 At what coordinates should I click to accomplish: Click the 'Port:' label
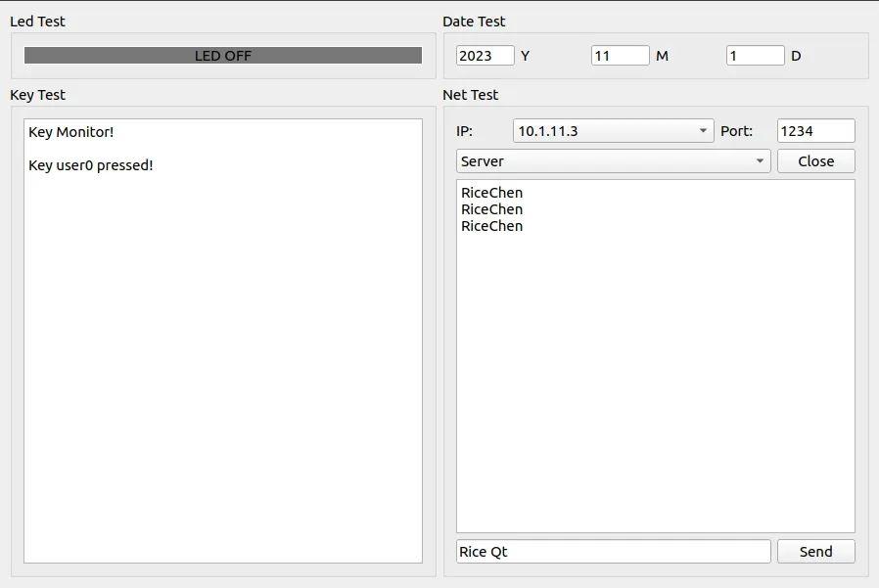click(737, 130)
